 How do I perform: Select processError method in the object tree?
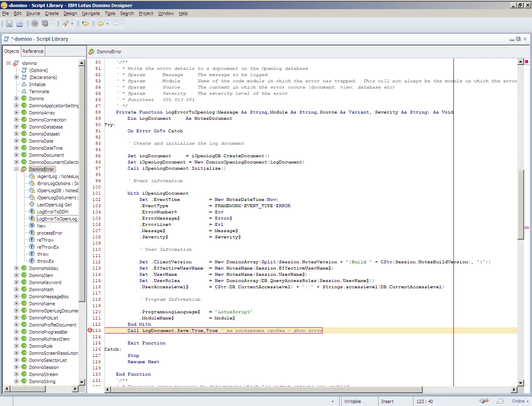(x=49, y=233)
